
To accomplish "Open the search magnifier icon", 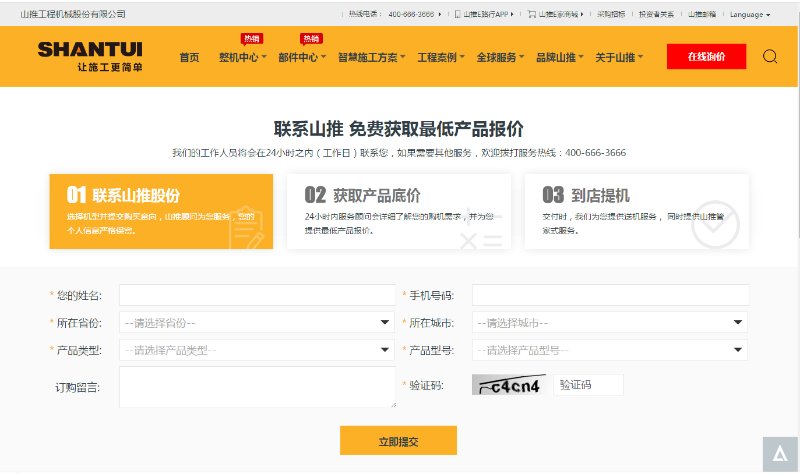I will [770, 56].
